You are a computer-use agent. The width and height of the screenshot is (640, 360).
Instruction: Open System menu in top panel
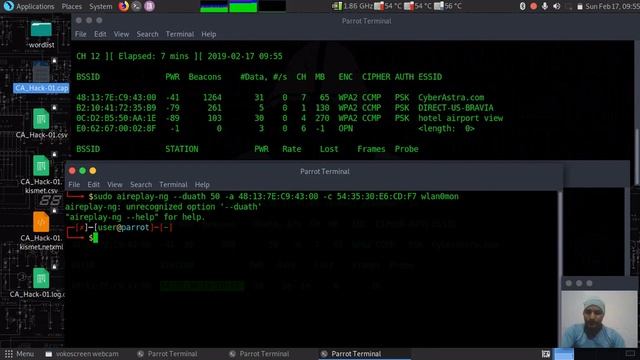[100, 7]
